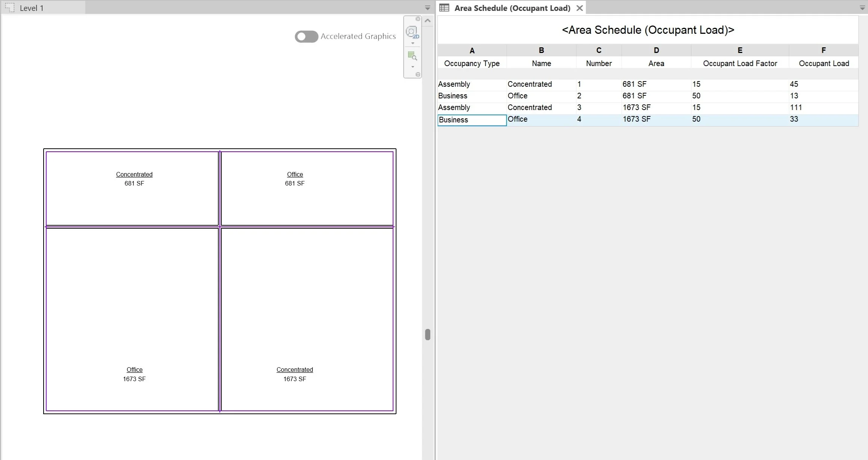The image size is (868, 460).
Task: Open navigation bar customize menu icon at bottom
Action: pos(418,74)
